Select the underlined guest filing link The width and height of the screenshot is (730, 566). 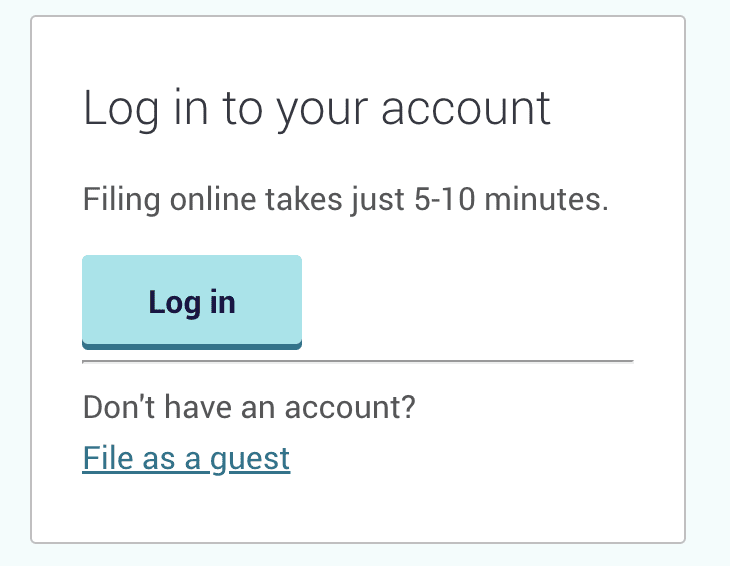pos(186,458)
